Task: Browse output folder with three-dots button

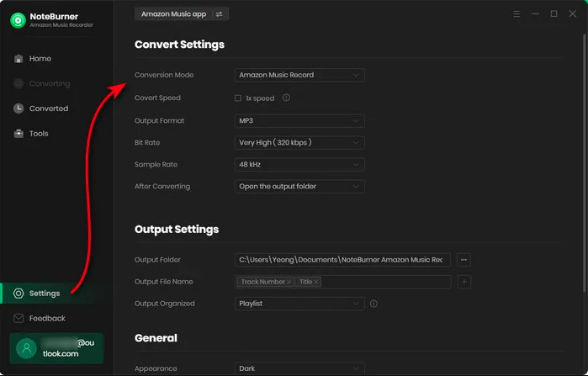Action: (464, 260)
